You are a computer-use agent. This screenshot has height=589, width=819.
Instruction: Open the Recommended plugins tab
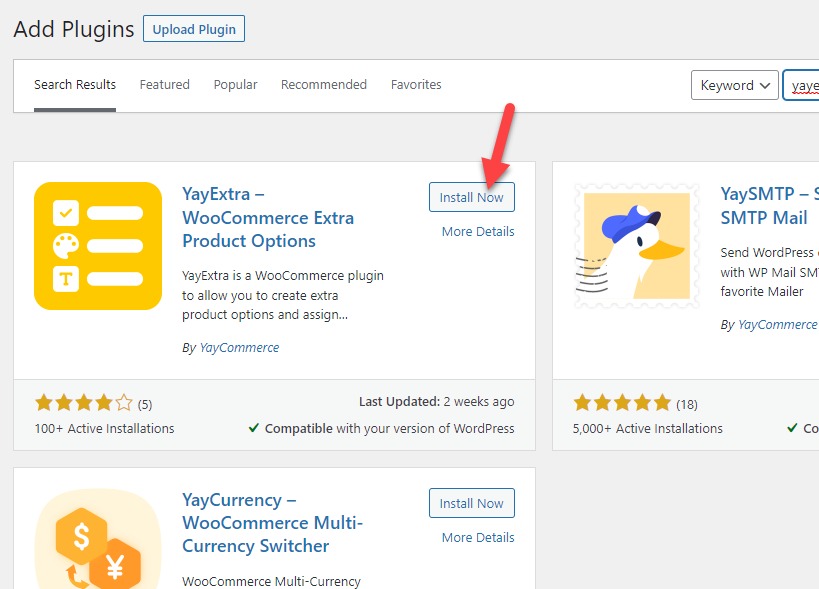coord(324,85)
